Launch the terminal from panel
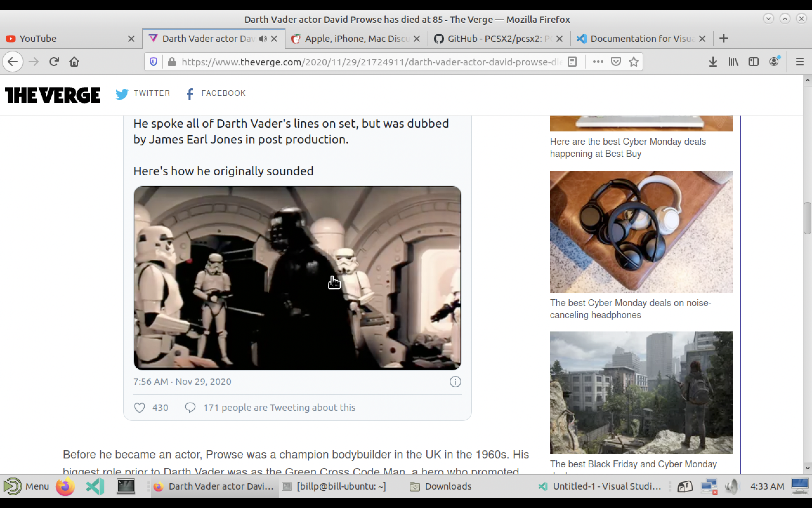812x508 pixels. coord(126,486)
